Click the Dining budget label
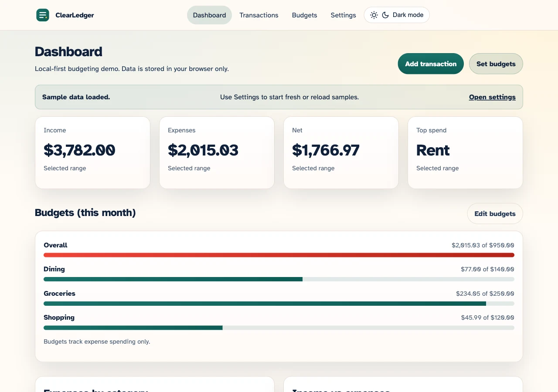Viewport: 558px width, 392px height. click(x=54, y=269)
